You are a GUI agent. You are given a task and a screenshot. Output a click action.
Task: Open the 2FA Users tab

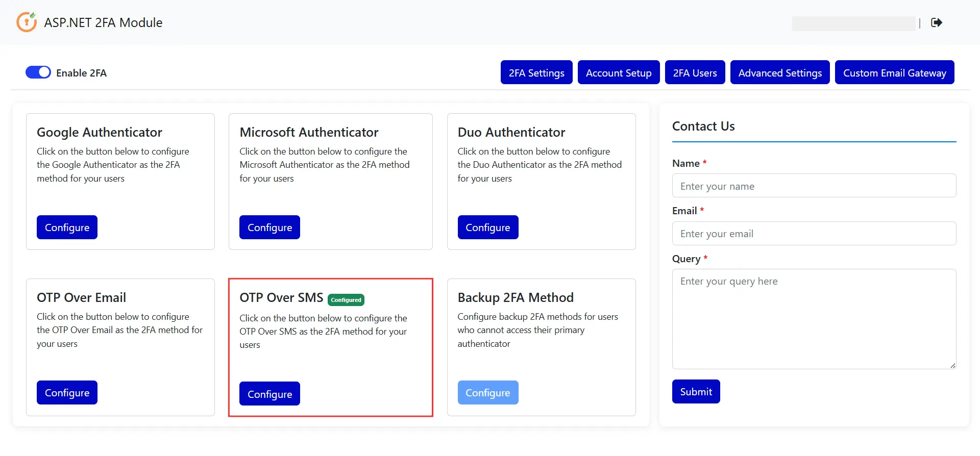coord(695,72)
